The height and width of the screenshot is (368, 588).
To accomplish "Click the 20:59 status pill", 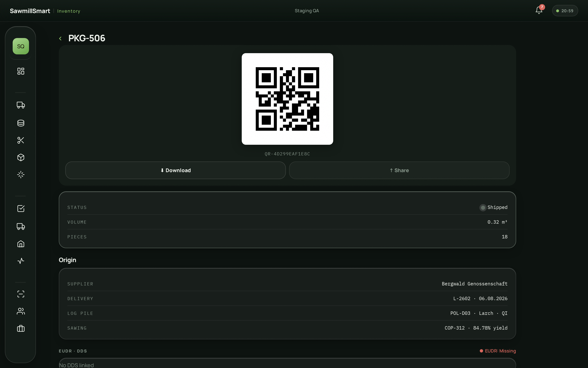I will coord(565,11).
